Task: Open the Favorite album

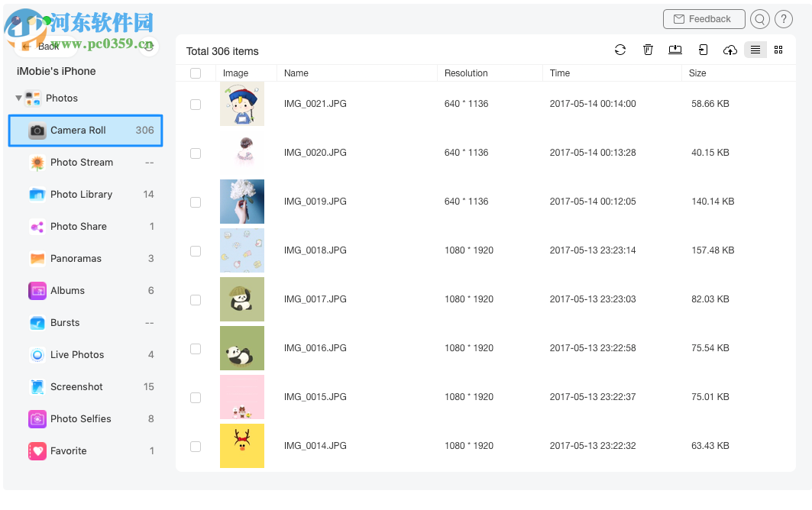Action: [69, 450]
